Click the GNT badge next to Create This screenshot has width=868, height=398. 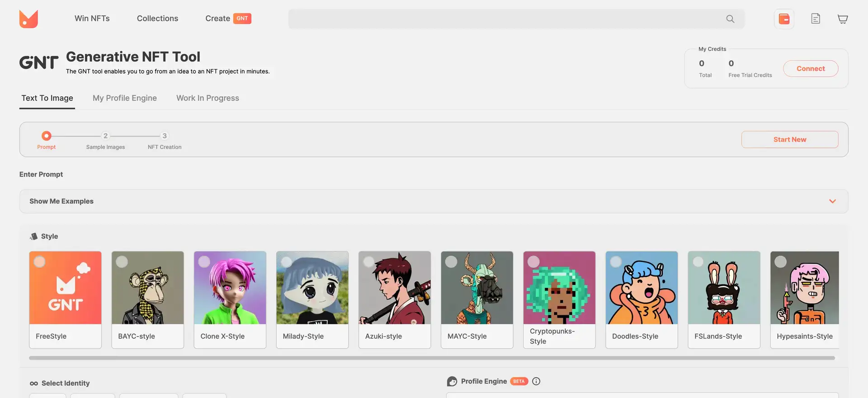pyautogui.click(x=242, y=19)
